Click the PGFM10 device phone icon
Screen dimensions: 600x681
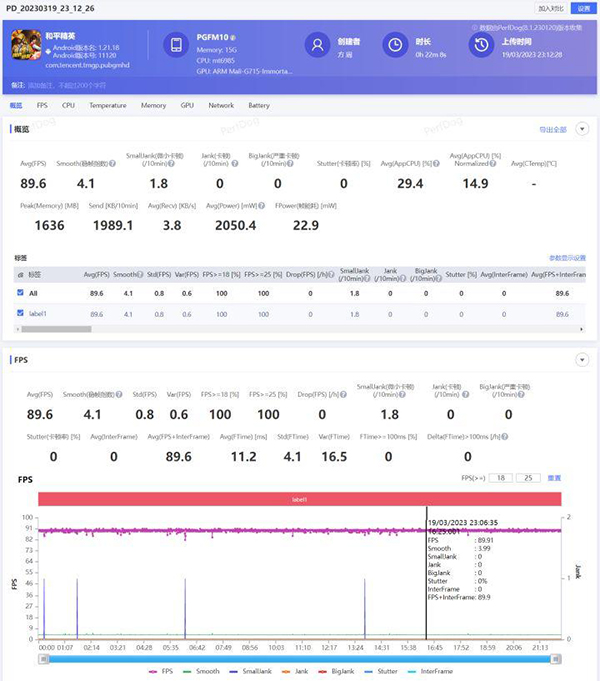pos(176,46)
